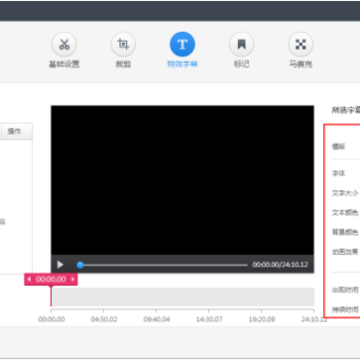
Task: Click the pink 00:00.00 timecode marker
Action: click(x=51, y=279)
